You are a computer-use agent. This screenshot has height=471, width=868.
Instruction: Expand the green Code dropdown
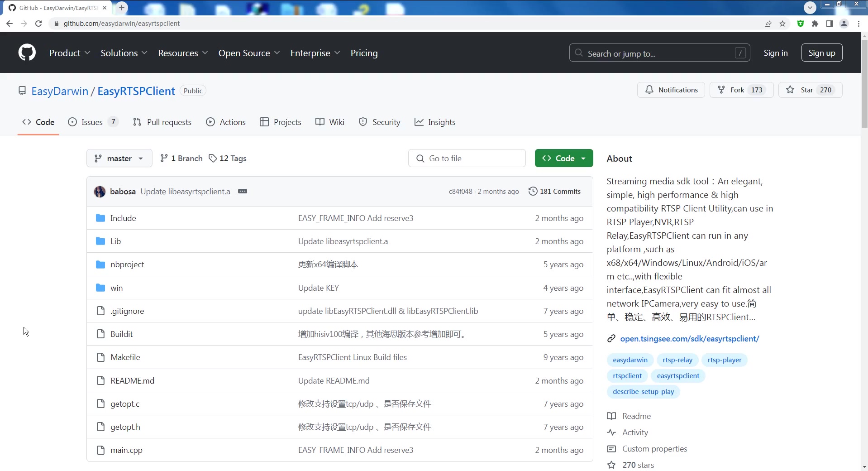[x=564, y=159]
